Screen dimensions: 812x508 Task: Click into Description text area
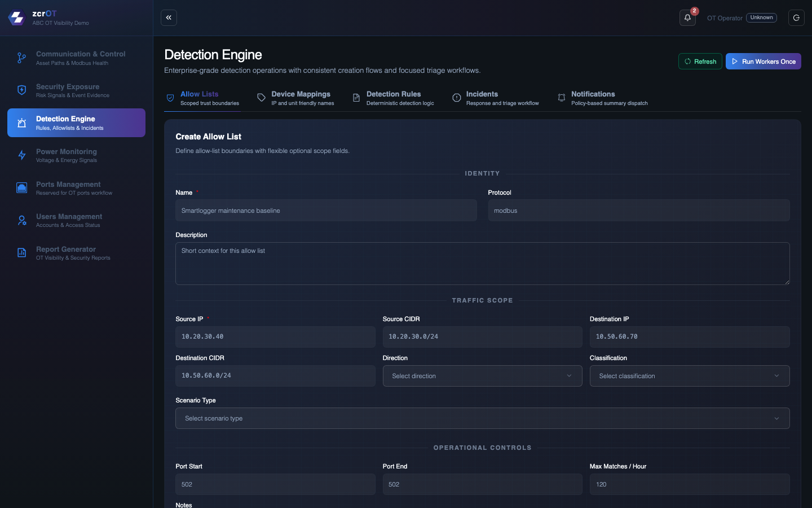pos(483,264)
